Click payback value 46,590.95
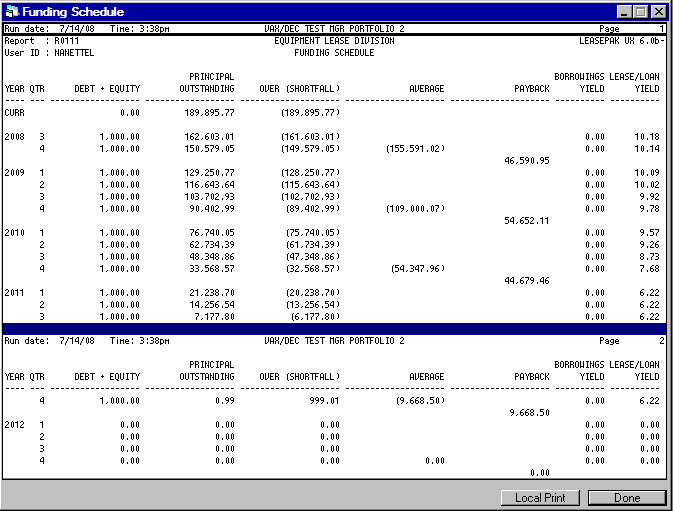Viewport: 673px width, 511px height. (x=527, y=161)
